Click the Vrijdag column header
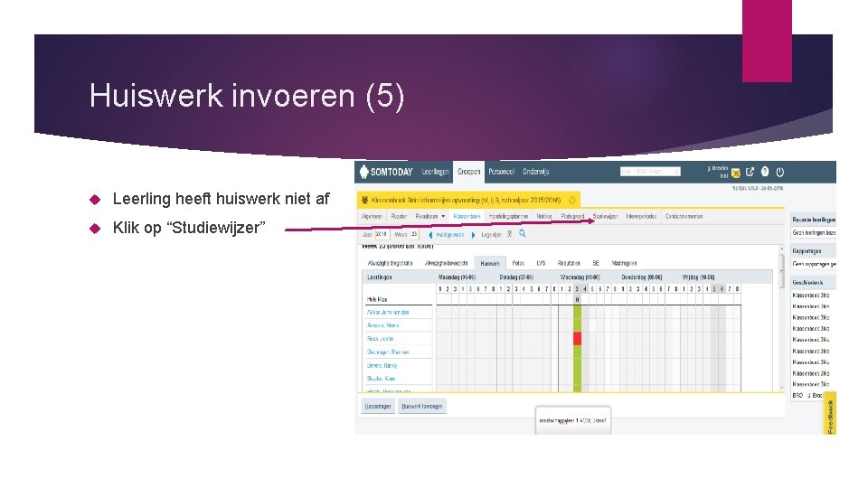868x488 pixels. point(699,277)
